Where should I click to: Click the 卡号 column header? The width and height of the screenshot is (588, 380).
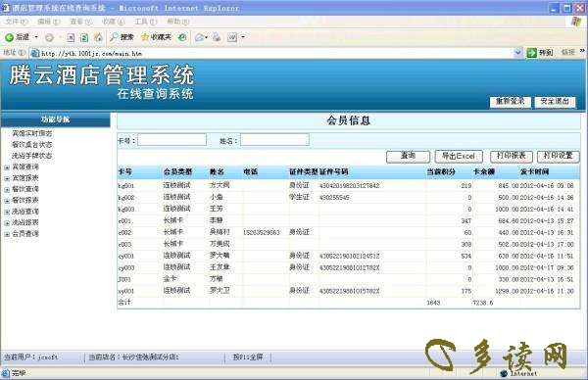[124, 172]
